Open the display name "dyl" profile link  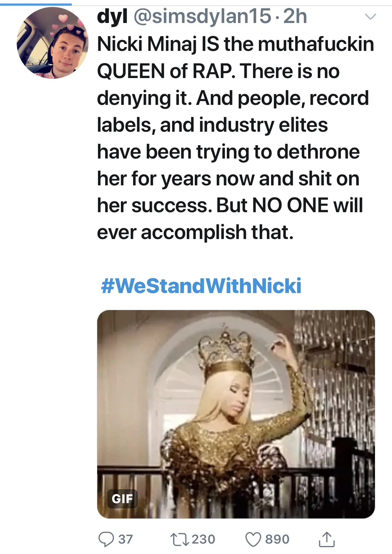coord(112,16)
